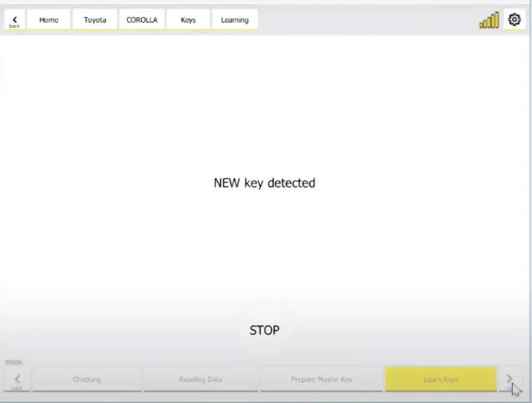
Task: Click the Learning breadcrumb
Action: [235, 20]
